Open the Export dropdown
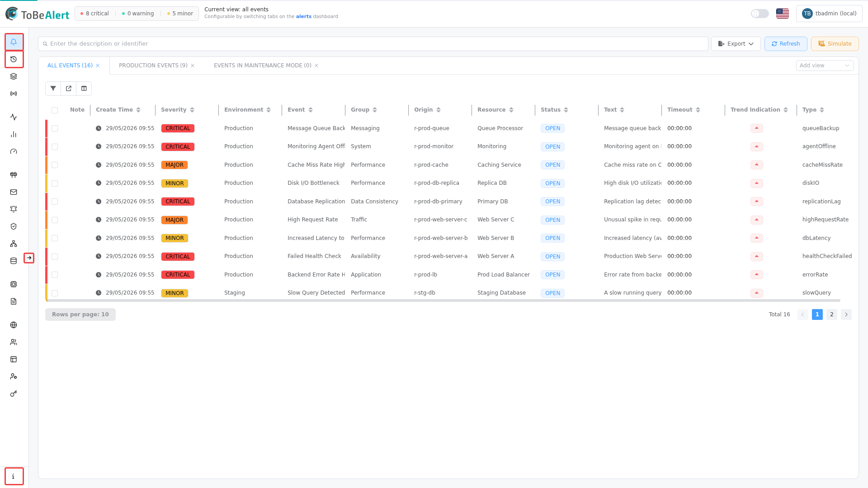868x488 pixels. pyautogui.click(x=736, y=44)
